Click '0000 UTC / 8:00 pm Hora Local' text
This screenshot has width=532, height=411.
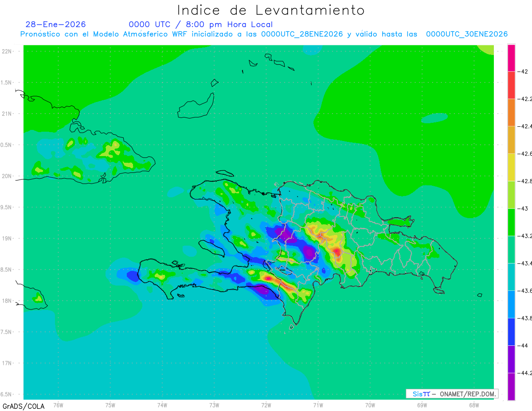[201, 24]
